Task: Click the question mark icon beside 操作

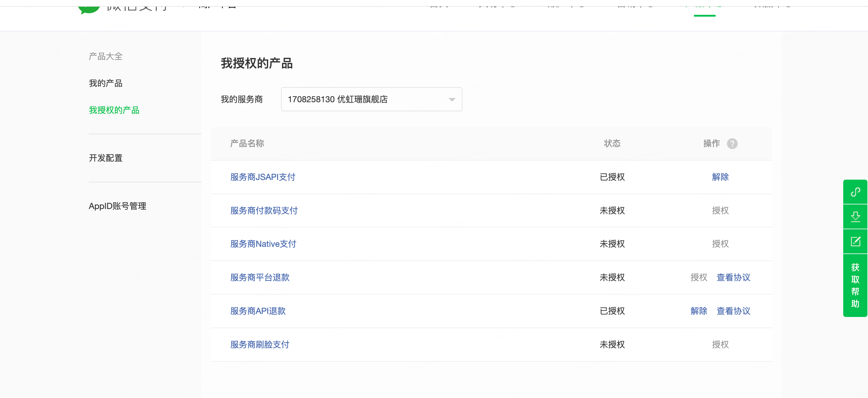Action: (x=732, y=144)
